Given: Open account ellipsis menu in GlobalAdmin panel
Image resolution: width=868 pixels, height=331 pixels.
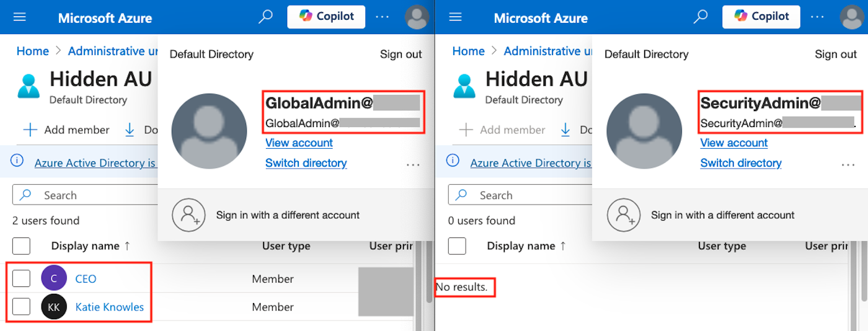Looking at the screenshot, I should [413, 165].
